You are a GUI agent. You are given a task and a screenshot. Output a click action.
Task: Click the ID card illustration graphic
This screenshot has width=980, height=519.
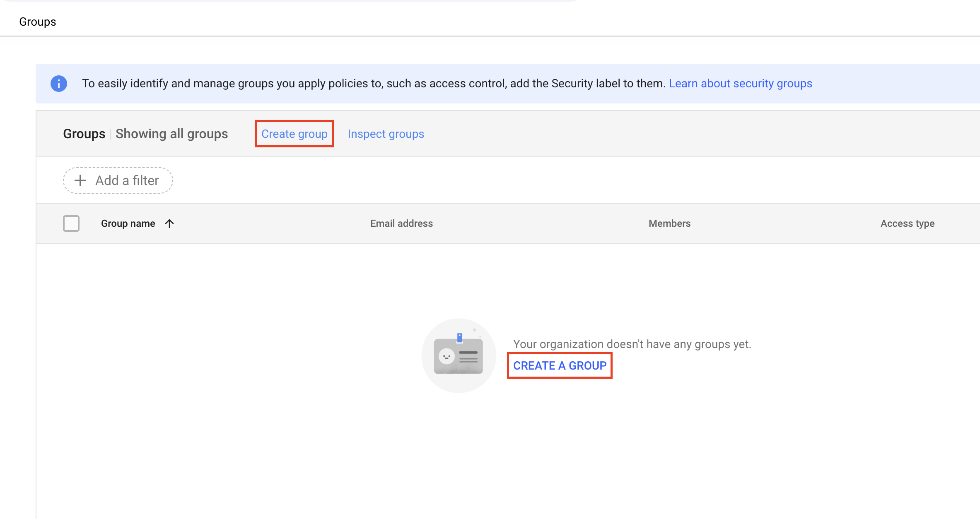[459, 355]
